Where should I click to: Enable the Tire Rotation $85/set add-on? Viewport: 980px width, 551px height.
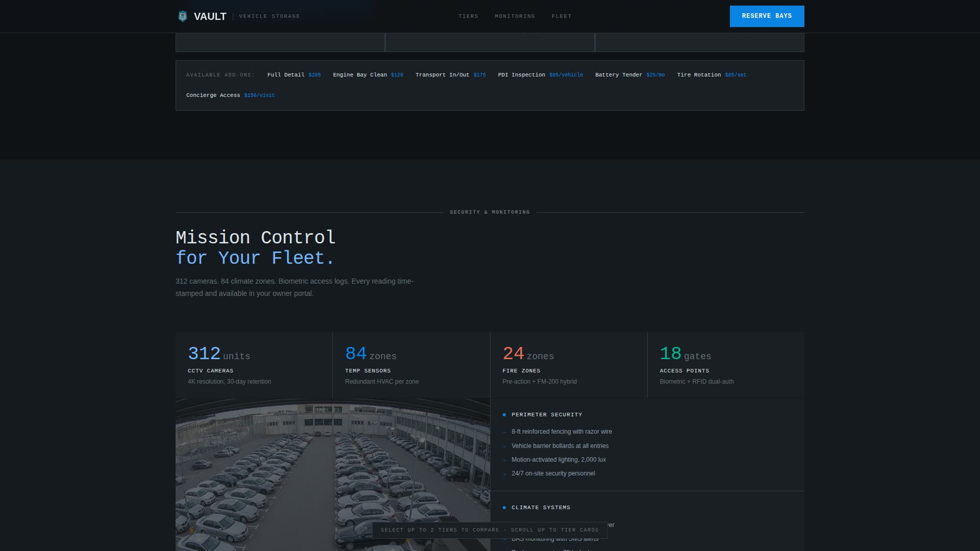tap(711, 74)
